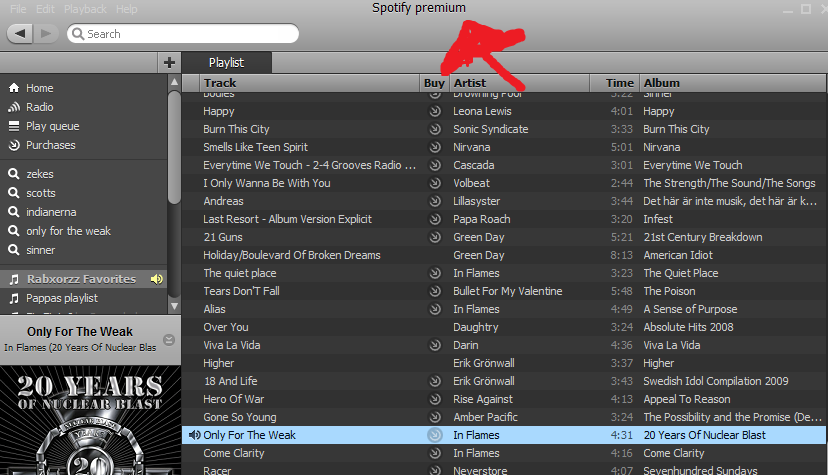
Task: Open the Help menu
Action: click(x=127, y=9)
